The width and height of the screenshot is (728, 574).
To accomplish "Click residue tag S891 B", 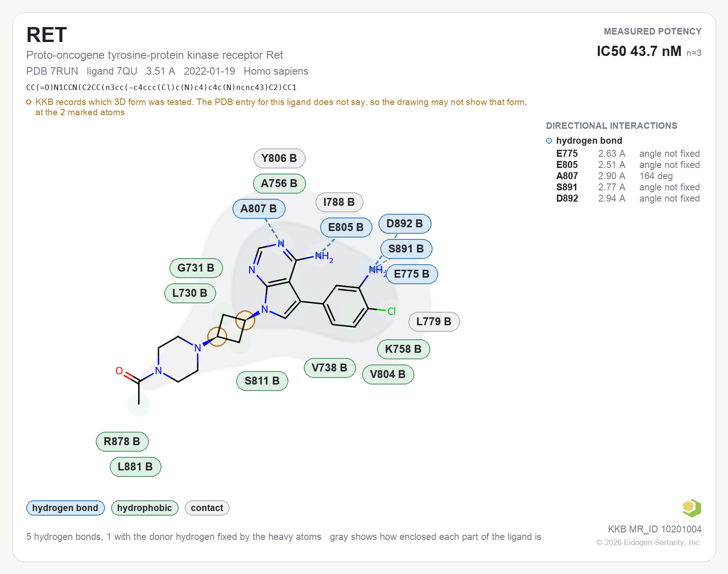I will (406, 249).
